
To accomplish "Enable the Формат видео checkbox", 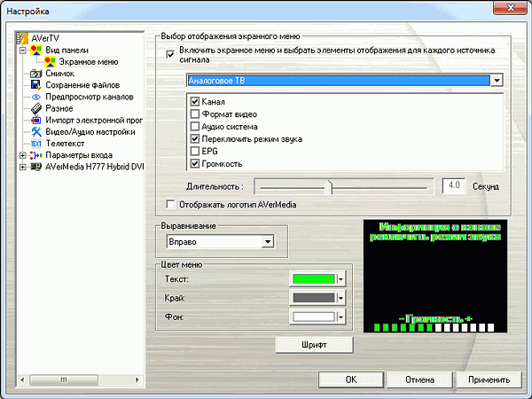I will click(195, 114).
